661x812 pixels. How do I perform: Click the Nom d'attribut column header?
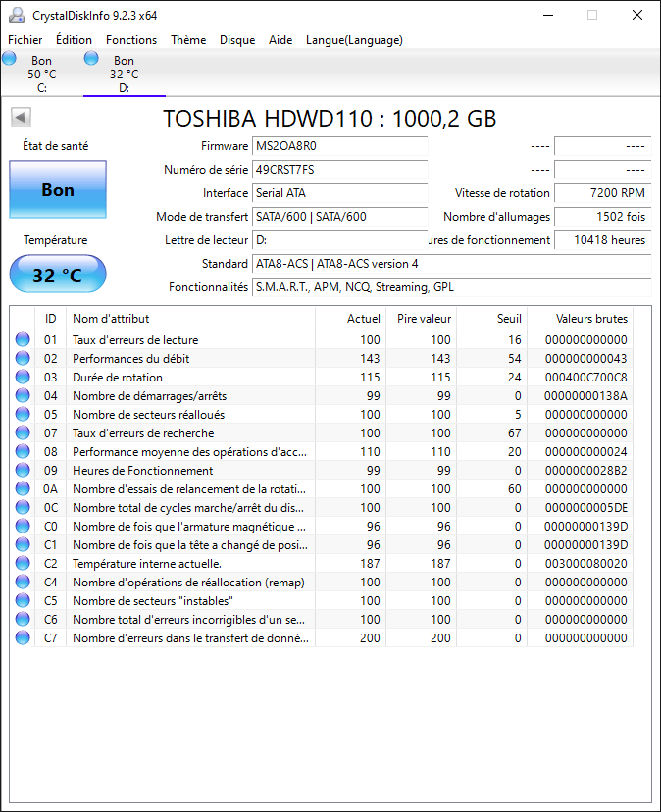click(x=190, y=319)
